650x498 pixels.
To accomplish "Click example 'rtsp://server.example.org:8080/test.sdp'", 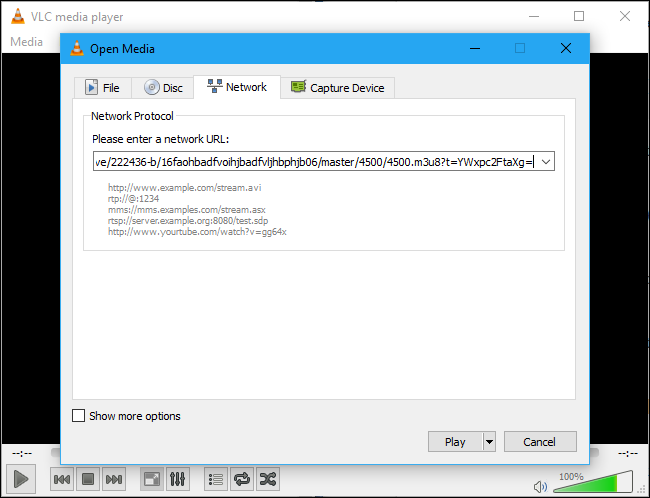I will click(x=188, y=221).
